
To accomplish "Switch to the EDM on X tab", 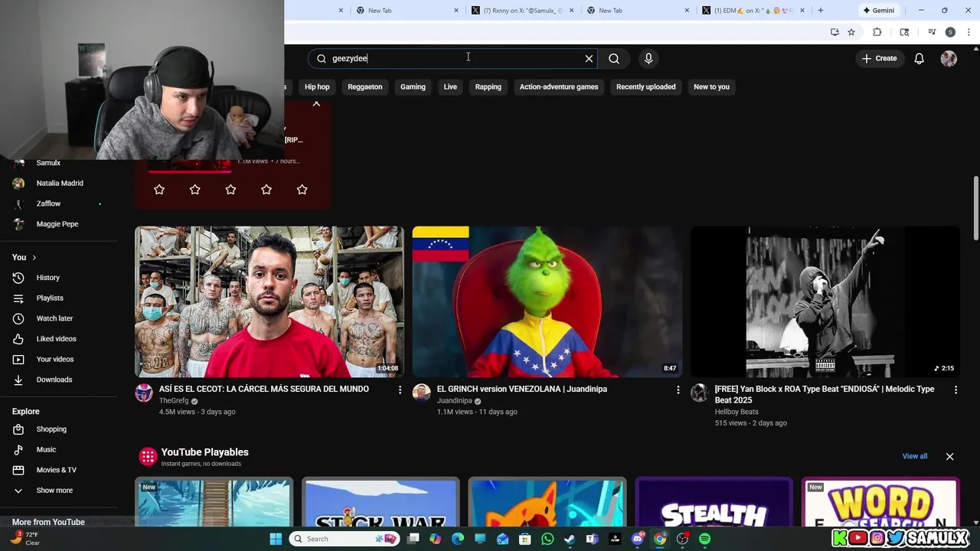I will point(753,11).
